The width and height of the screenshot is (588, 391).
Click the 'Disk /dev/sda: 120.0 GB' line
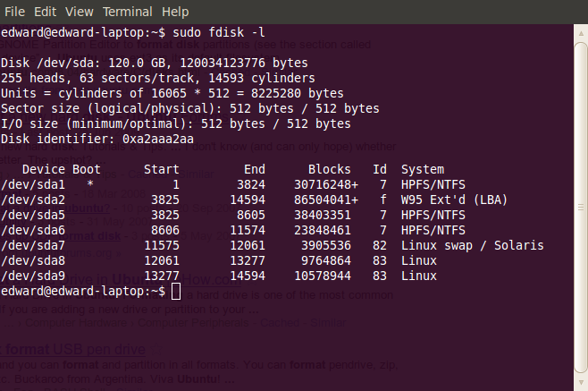154,64
